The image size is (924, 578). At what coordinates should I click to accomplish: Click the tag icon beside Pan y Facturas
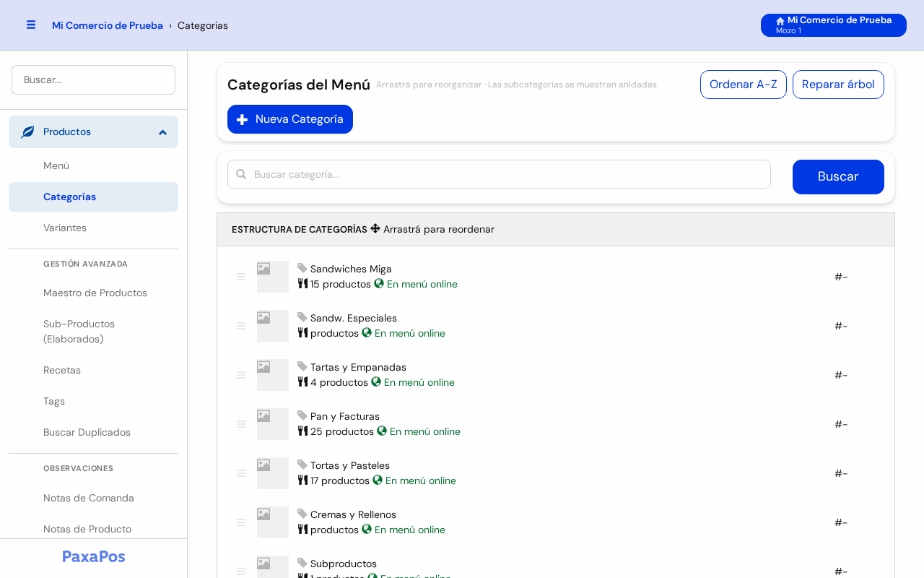(x=302, y=415)
